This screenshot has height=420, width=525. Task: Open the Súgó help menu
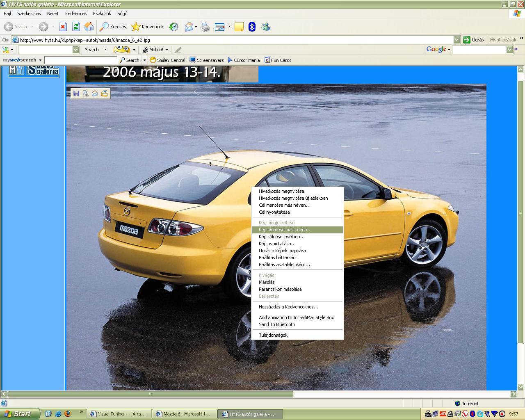tap(122, 14)
